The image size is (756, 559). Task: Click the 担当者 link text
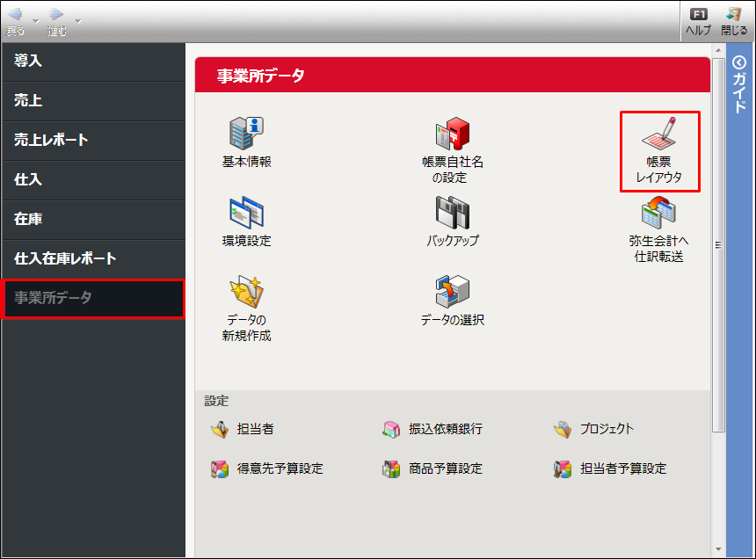click(x=255, y=429)
